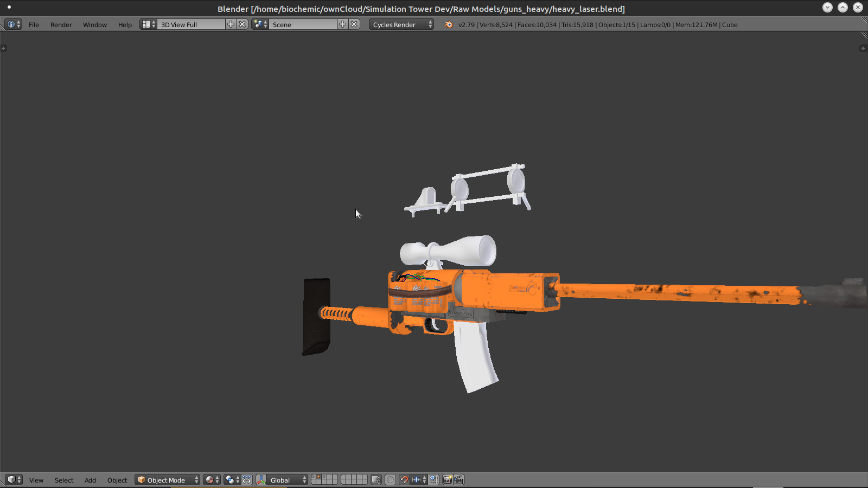
Task: Click the OpenGL render image camera icon
Action: click(448, 480)
